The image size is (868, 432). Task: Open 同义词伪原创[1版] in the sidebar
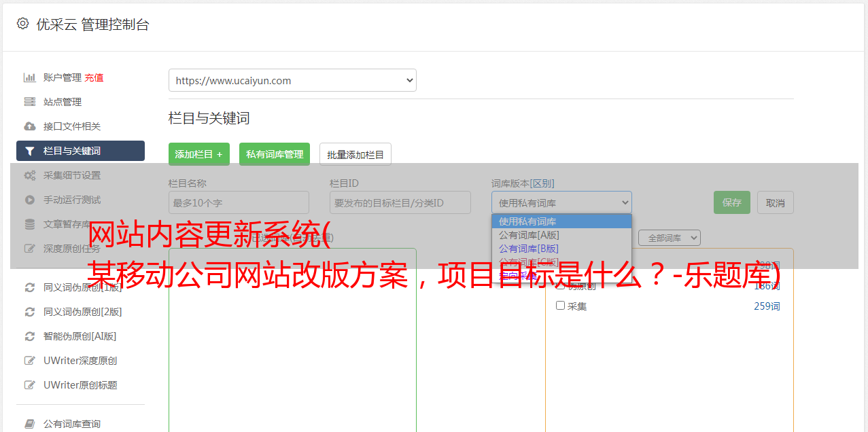click(83, 287)
